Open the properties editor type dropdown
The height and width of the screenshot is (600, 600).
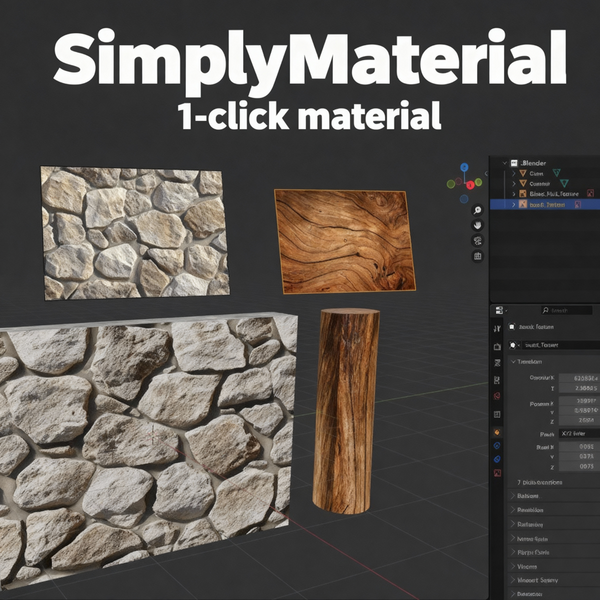point(501,310)
